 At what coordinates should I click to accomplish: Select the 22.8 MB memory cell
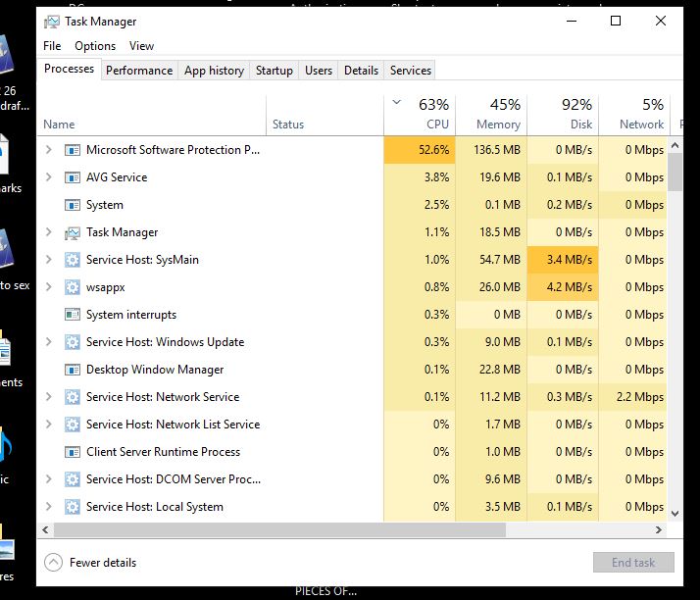pos(491,370)
